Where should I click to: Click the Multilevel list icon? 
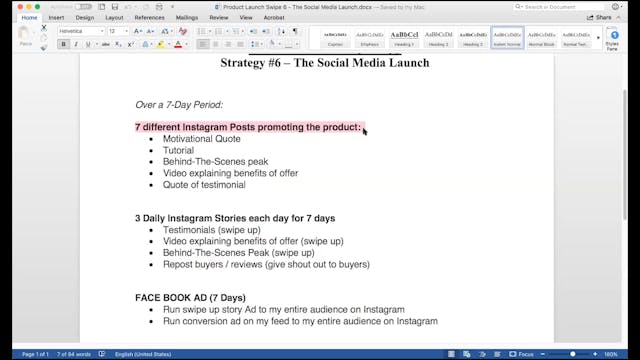coord(236,31)
